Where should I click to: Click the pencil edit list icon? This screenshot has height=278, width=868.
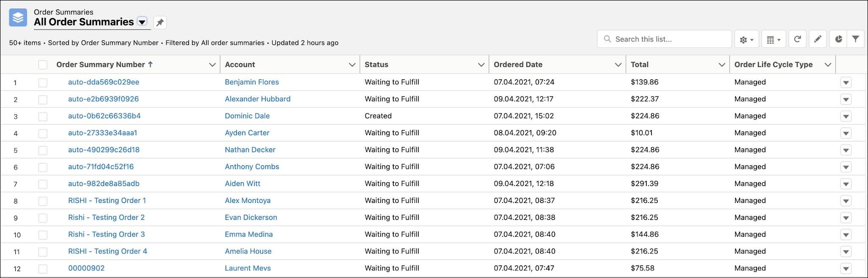coord(818,39)
